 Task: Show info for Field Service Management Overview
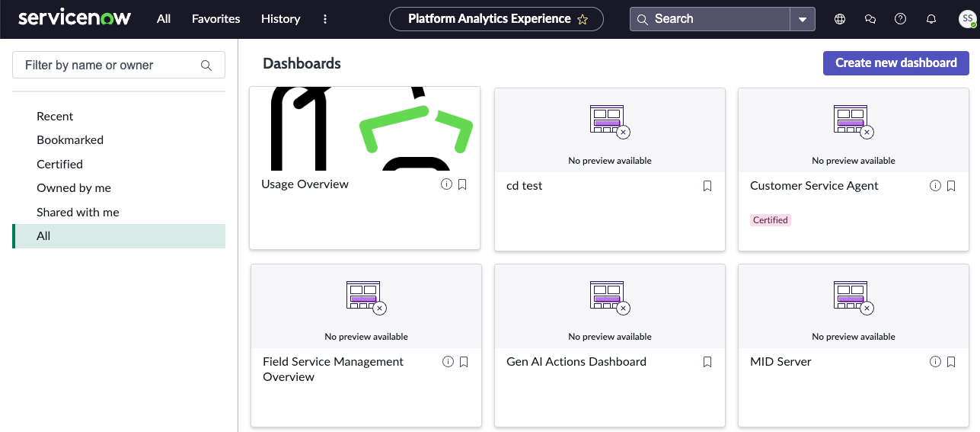click(449, 362)
